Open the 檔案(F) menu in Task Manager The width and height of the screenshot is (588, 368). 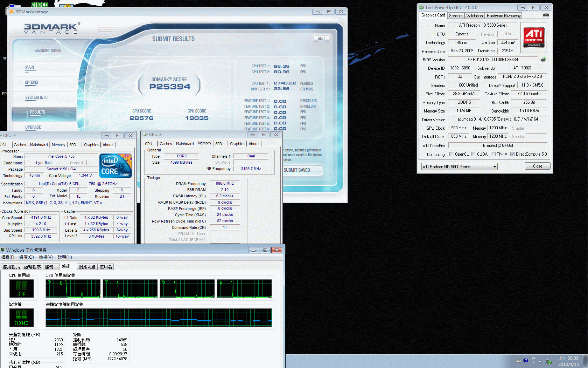[x=8, y=257]
